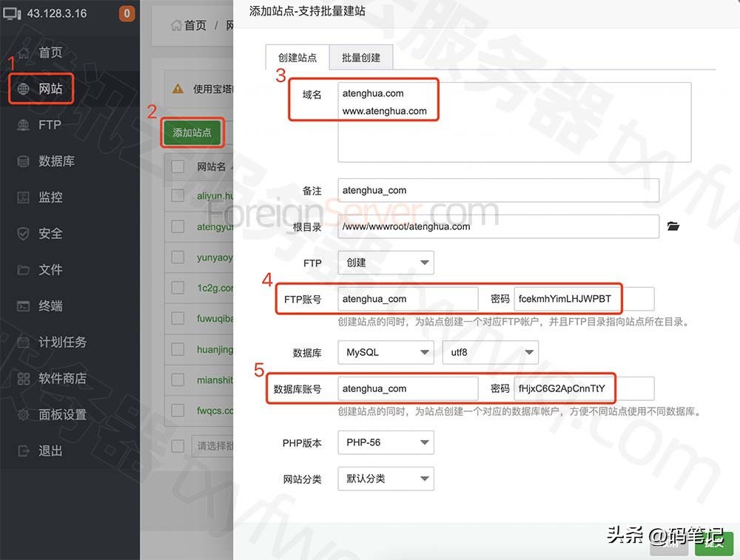Screen dimensions: 740x560
Task: Click the green 添加站点 button
Action: click(x=192, y=134)
